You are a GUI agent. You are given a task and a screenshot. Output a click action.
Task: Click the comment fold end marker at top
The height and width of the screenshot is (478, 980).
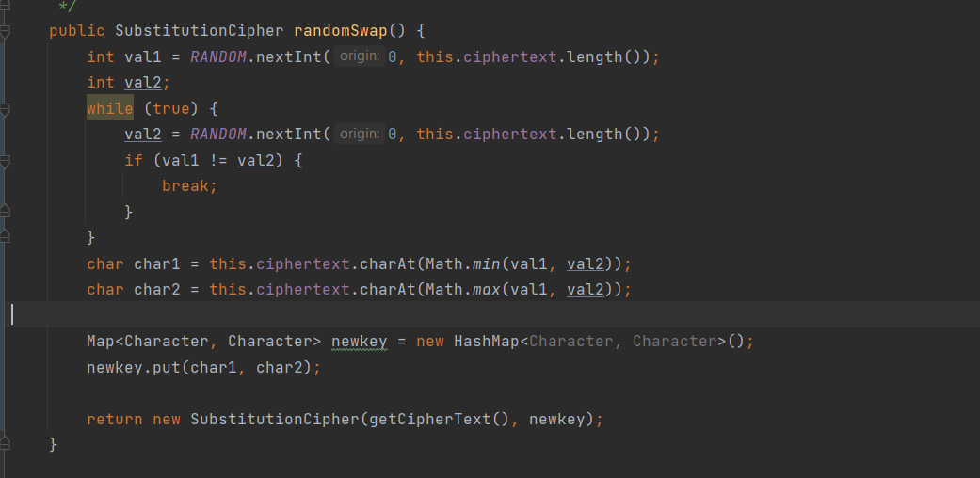point(6,7)
